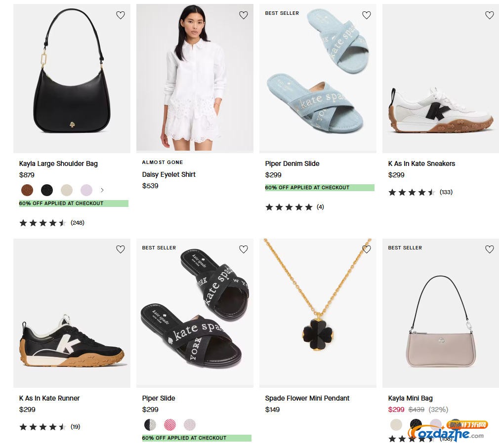The height and width of the screenshot is (448, 499).
Task: Favorite the Piper Denim Slide with heart icon
Action: pos(367,15)
